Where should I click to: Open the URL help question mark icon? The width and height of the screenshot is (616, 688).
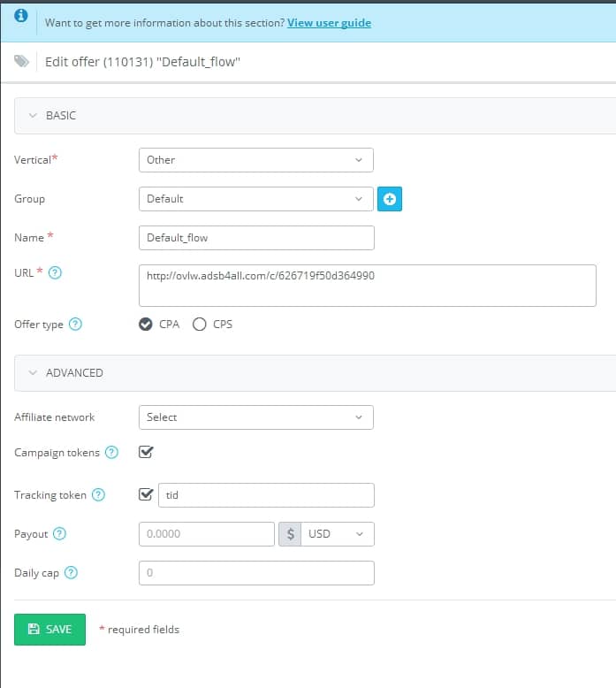pos(55,273)
